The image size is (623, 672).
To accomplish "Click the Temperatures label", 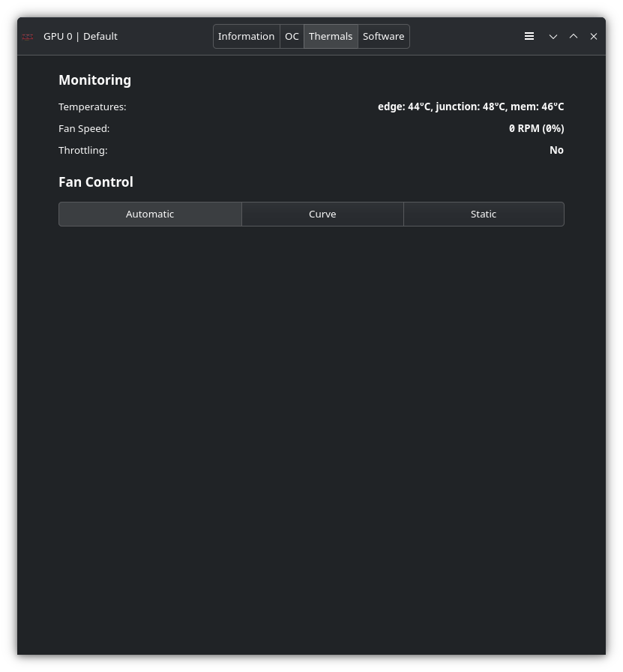I will pos(92,106).
